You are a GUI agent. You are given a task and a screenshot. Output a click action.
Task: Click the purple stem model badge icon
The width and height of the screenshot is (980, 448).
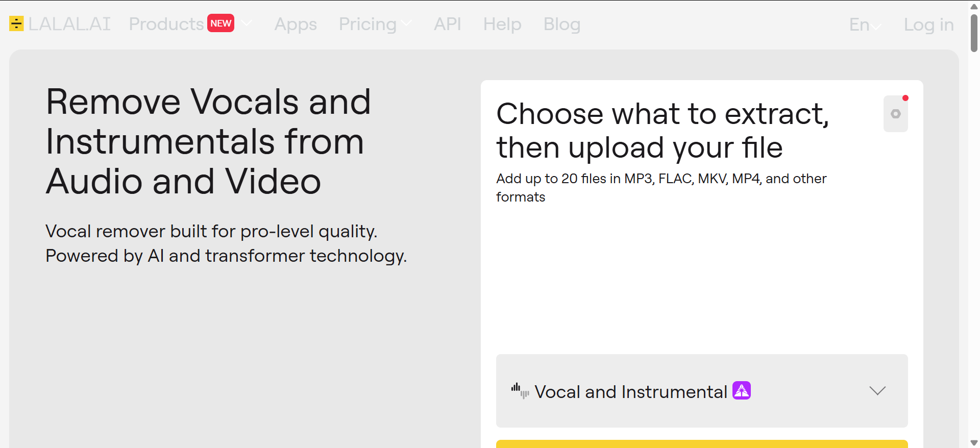[x=742, y=391]
